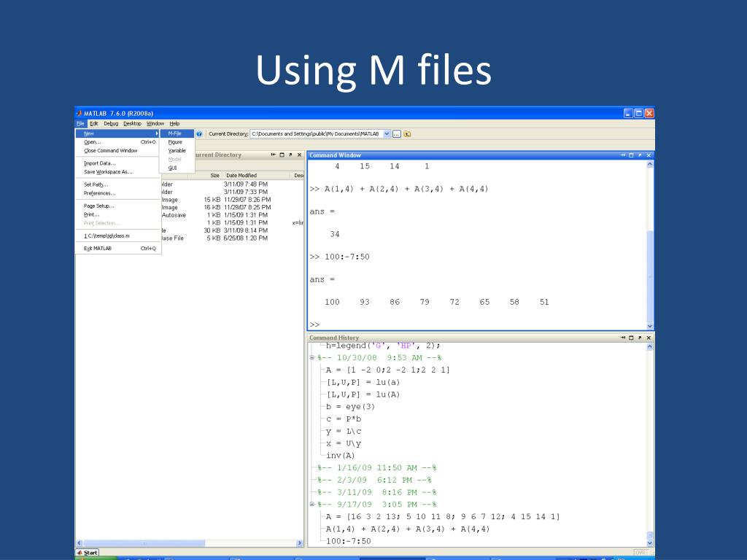Close the Command Window panel

[x=649, y=155]
